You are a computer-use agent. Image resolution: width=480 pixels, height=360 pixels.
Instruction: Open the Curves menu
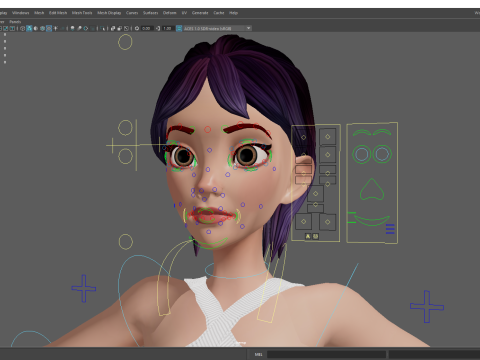(x=132, y=13)
